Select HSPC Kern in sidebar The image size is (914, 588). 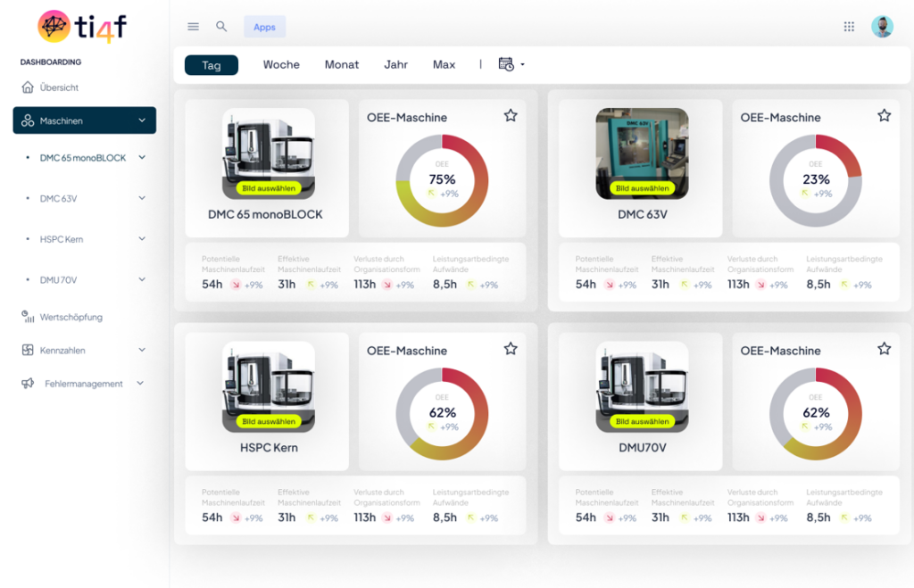tap(62, 239)
